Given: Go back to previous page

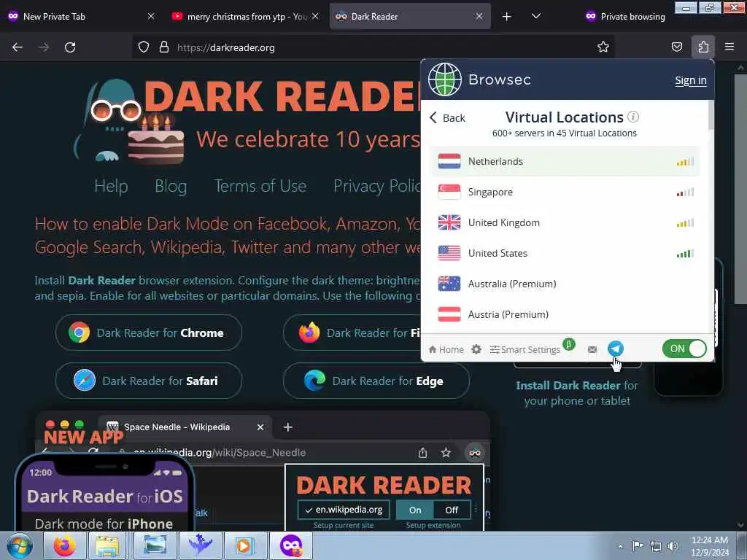Looking at the screenshot, I should [18, 47].
